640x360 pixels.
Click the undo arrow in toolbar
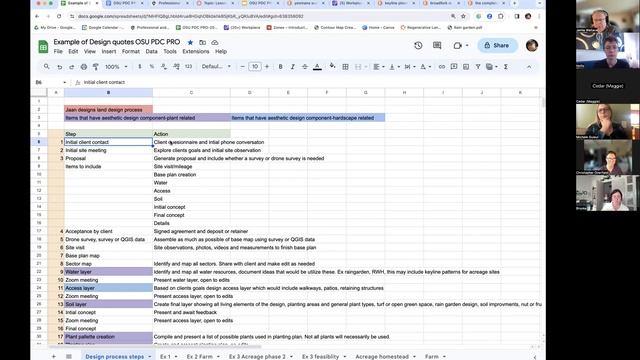(x=60, y=67)
